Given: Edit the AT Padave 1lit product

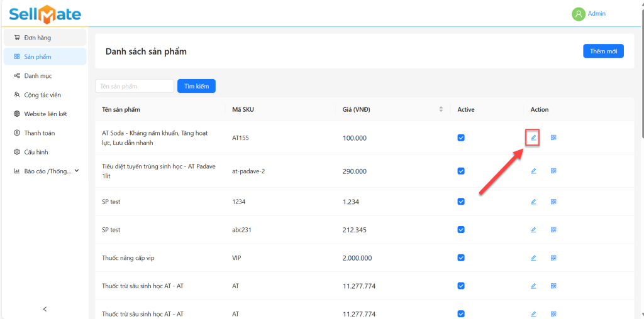Looking at the screenshot, I should click(x=533, y=171).
